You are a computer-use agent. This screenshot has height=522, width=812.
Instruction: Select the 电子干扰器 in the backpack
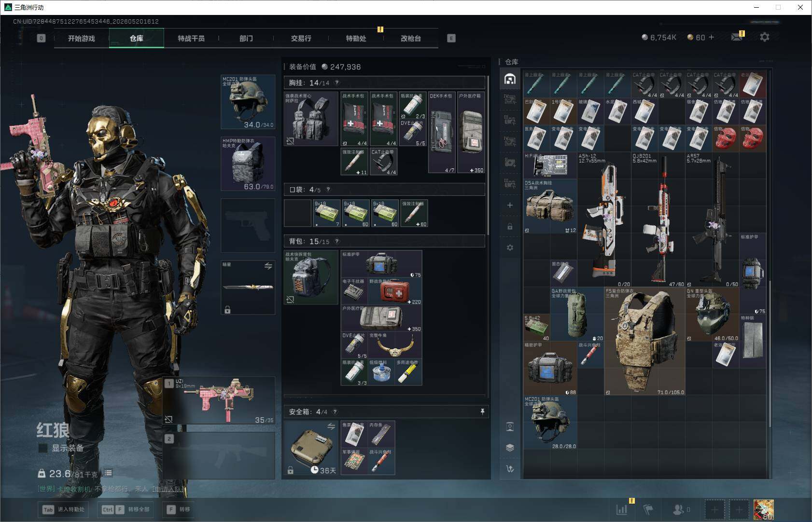click(354, 290)
